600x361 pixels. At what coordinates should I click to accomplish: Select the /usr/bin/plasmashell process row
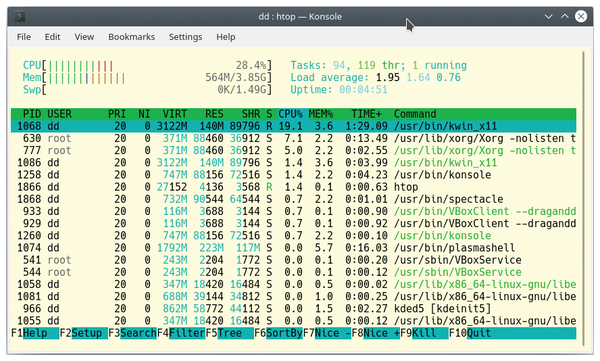click(293, 248)
